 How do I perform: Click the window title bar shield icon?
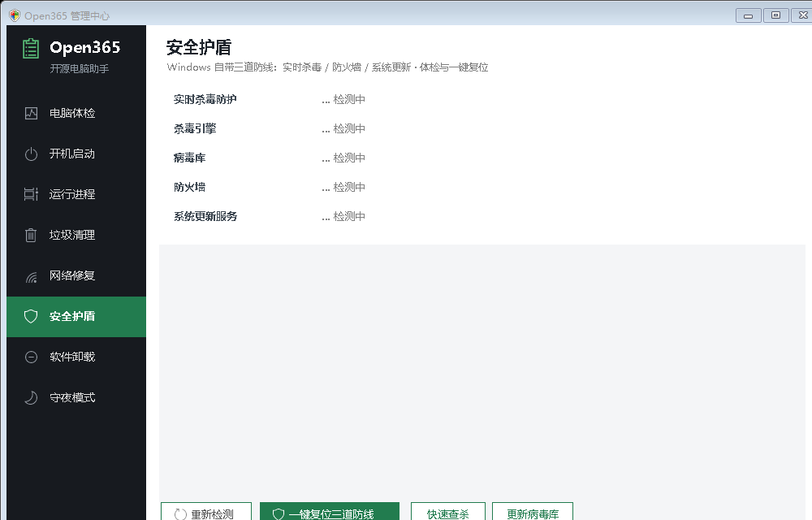click(x=15, y=15)
